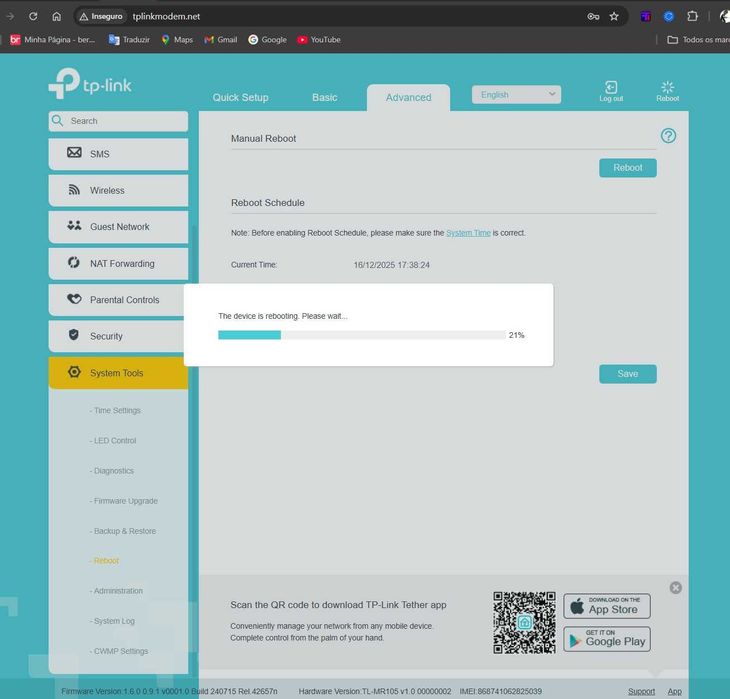730x699 pixels.
Task: Click the System Tools gear icon
Action: coord(74,372)
